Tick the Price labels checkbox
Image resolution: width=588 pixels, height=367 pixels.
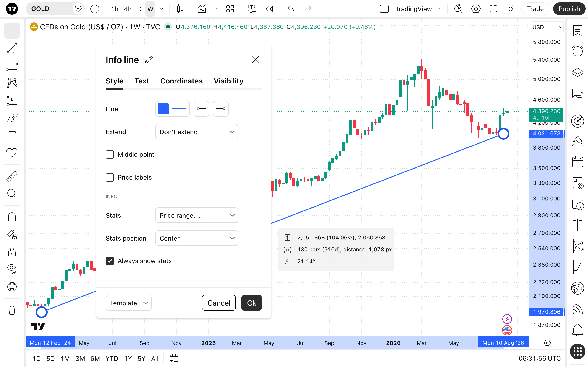coord(110,178)
